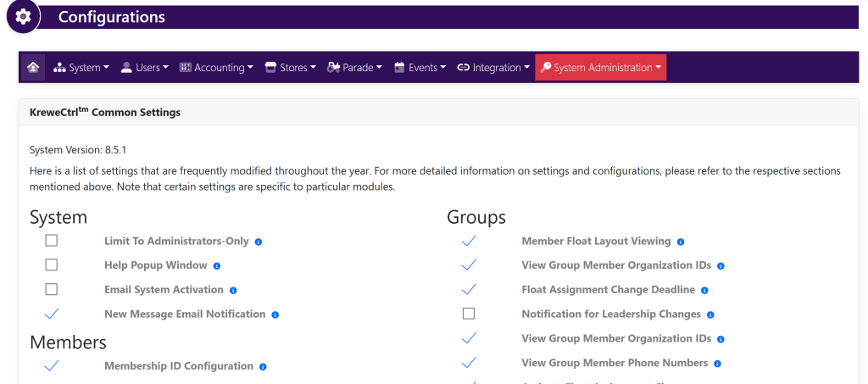Open the Events menu in navbar

(x=420, y=68)
